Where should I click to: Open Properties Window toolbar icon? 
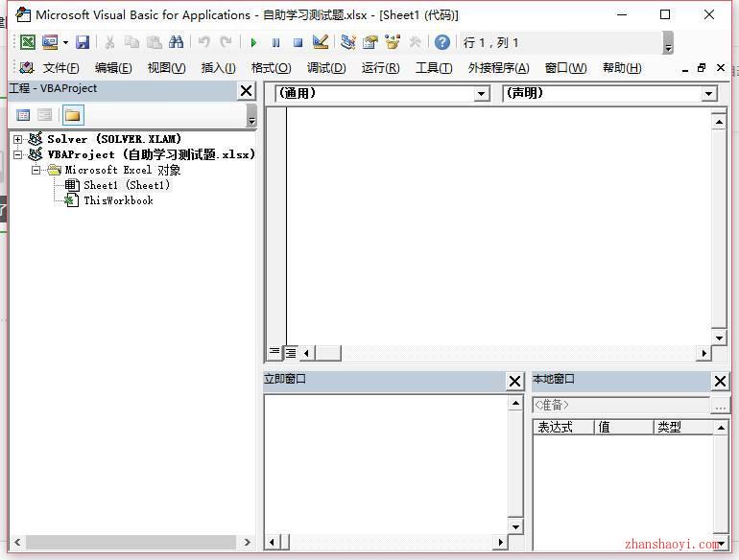[x=370, y=43]
